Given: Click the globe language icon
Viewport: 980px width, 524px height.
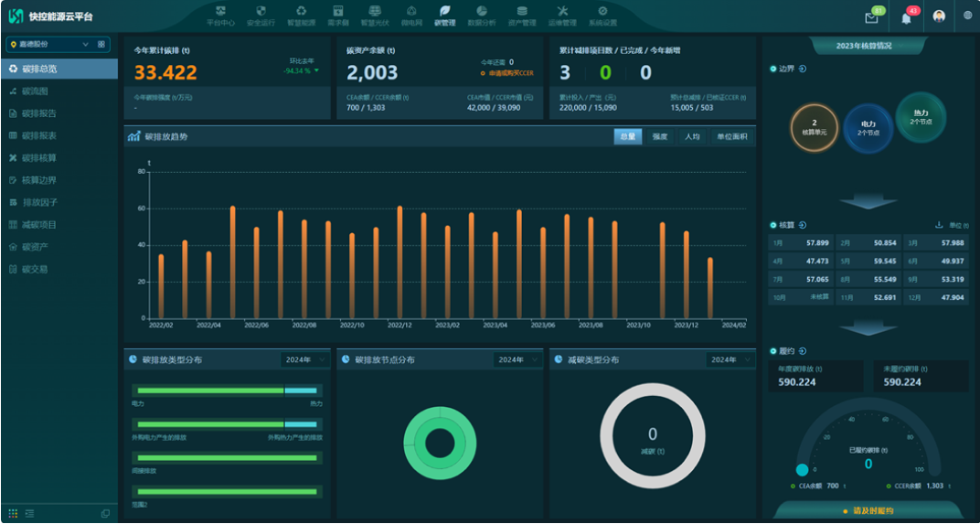Looking at the screenshot, I should click(968, 16).
